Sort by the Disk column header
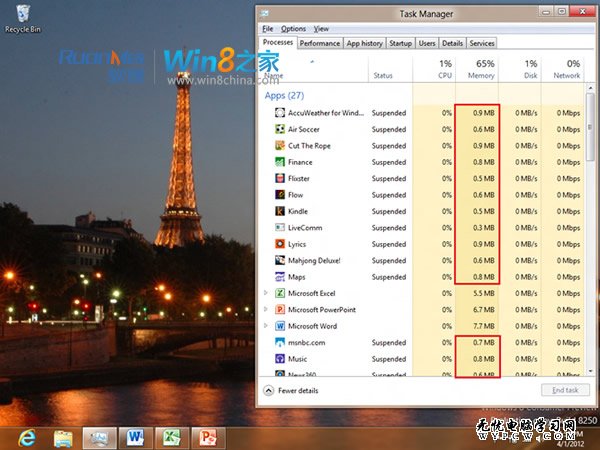The width and height of the screenshot is (600, 450). (x=520, y=69)
